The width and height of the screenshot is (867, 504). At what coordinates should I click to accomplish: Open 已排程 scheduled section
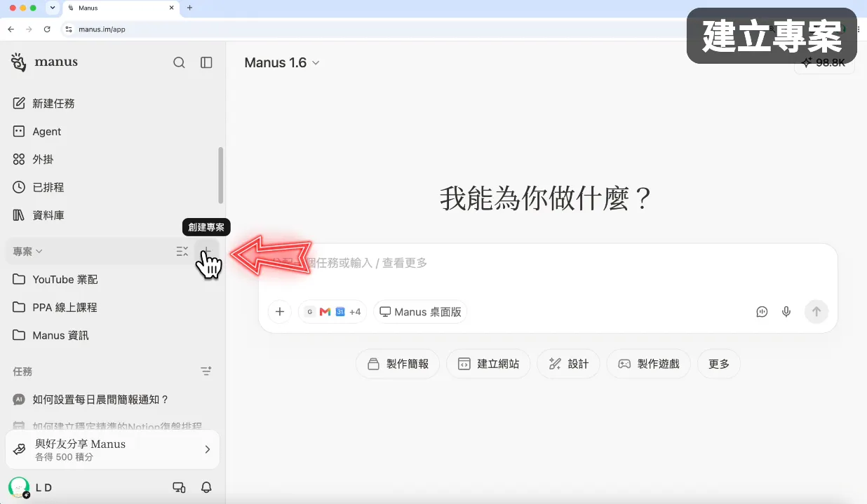[x=112, y=187]
